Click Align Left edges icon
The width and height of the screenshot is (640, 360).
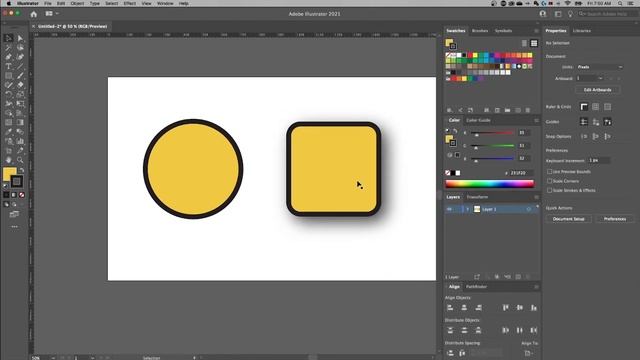[450, 308]
